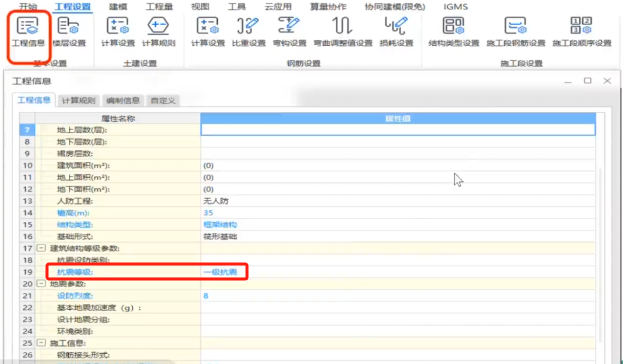Open the 弯钩设置 tool
623x364 pixels.
pos(290,32)
